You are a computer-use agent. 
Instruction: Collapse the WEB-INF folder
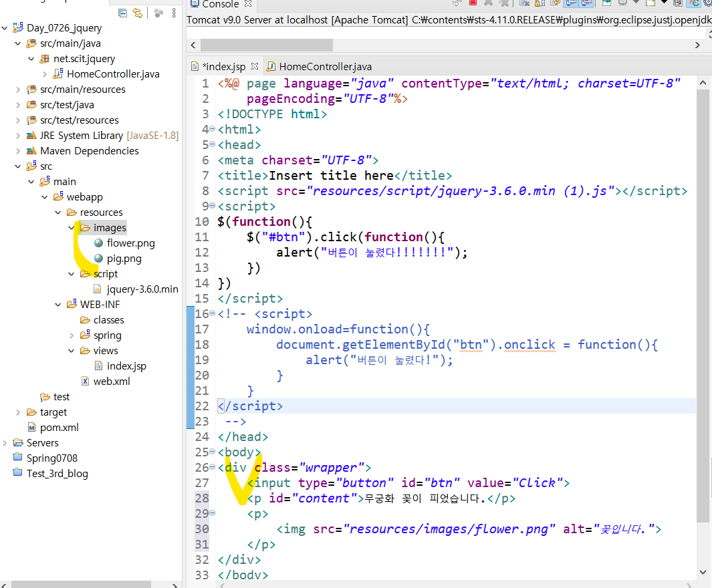(x=57, y=305)
